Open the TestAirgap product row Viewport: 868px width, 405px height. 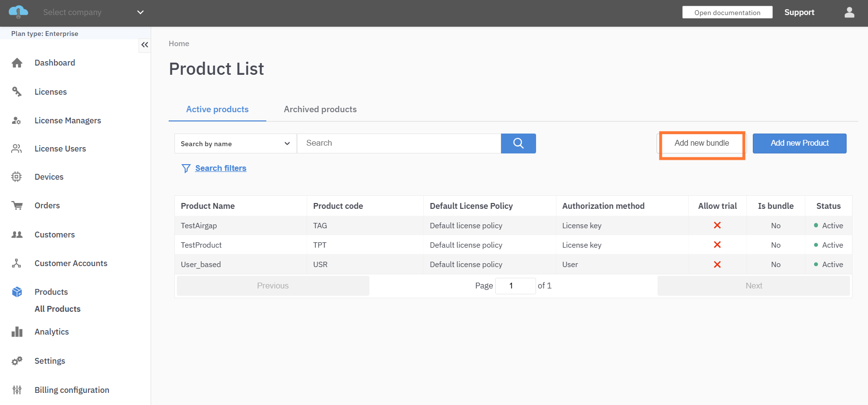coord(199,225)
